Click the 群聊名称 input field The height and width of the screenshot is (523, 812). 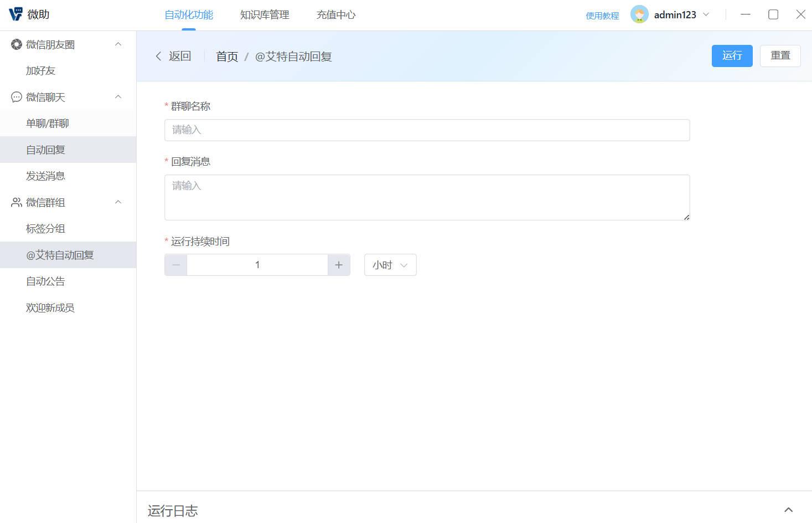coord(427,130)
